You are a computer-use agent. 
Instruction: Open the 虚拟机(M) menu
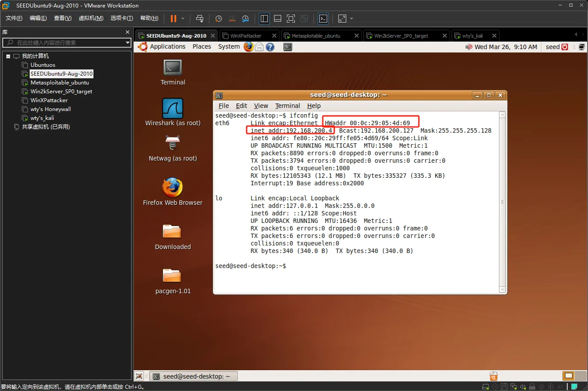click(91, 18)
